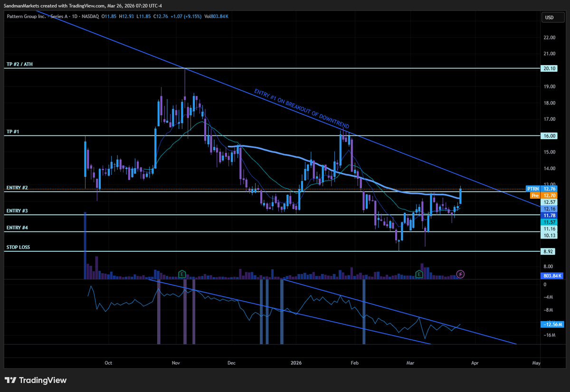The height and width of the screenshot is (392, 570).
Task: Click the 12.16 price label
Action: tap(550, 209)
